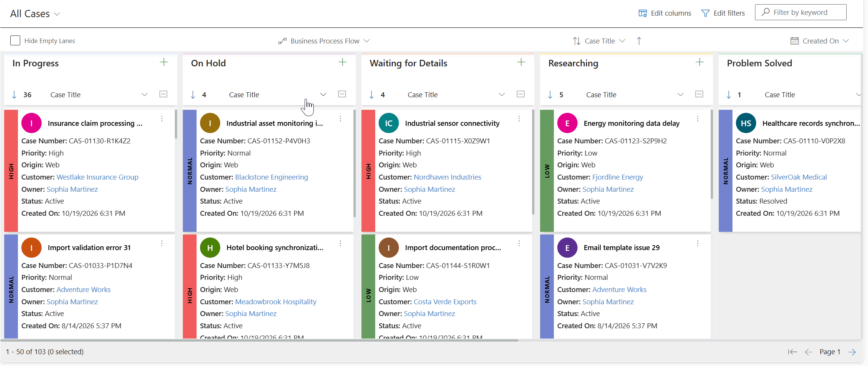Add new case in In Progress lane

tap(164, 62)
